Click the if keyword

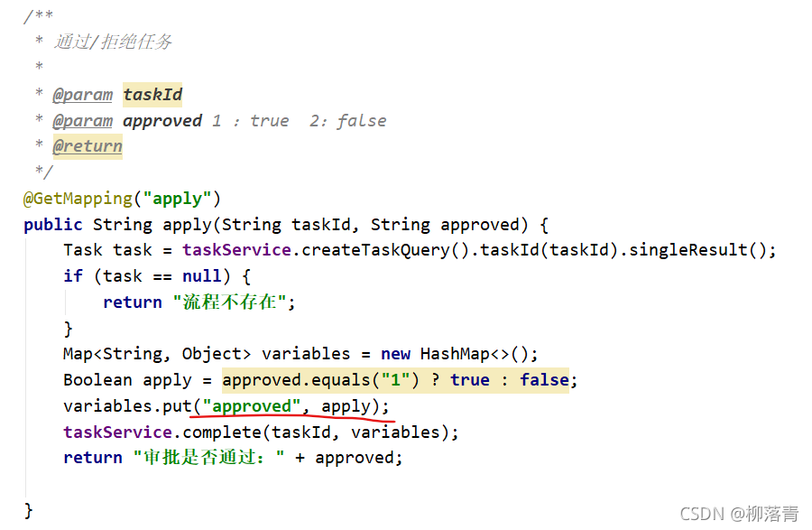point(73,276)
